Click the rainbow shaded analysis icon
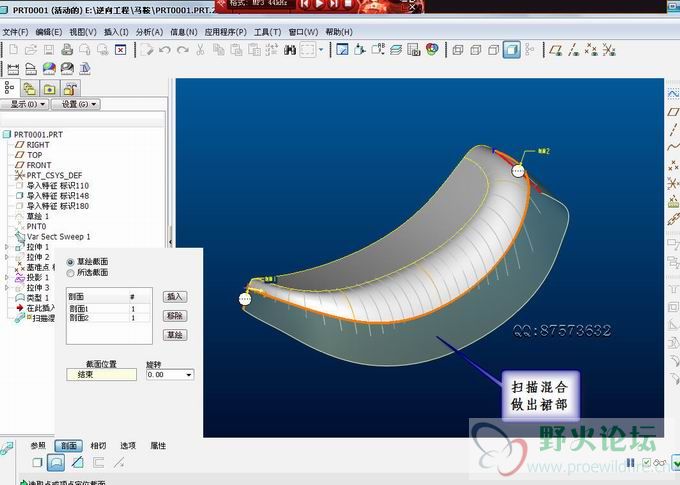680x485 pixels. click(49, 69)
